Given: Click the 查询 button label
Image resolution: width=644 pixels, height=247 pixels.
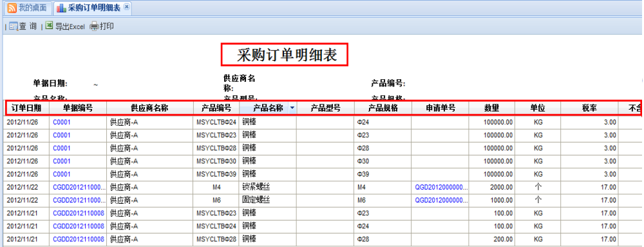Looking at the screenshot, I should tap(28, 26).
